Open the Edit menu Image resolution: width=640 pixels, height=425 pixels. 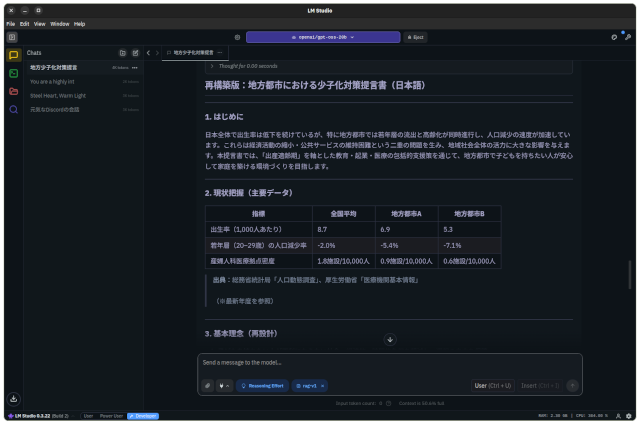(x=24, y=24)
